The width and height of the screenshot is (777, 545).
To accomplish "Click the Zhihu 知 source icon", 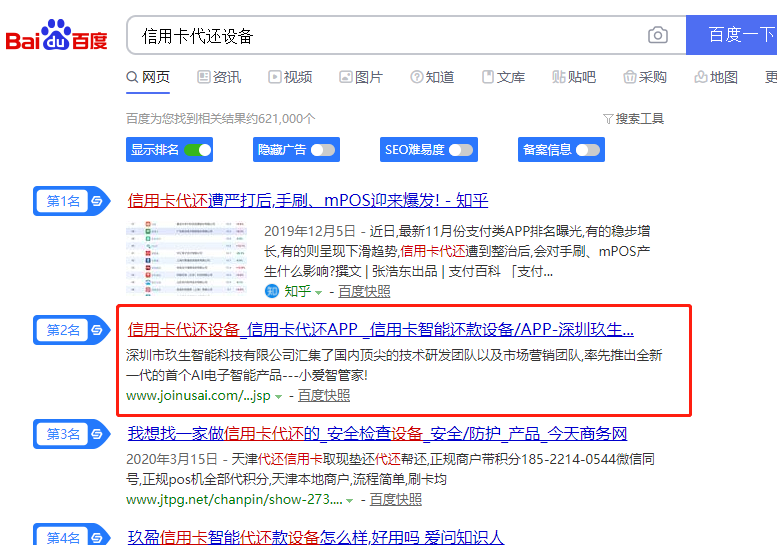I will 272,291.
